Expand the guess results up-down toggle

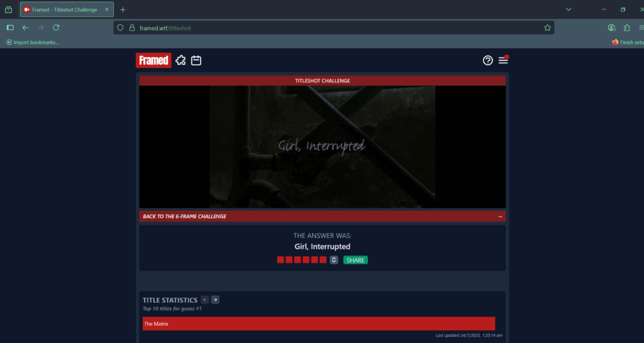[334, 260]
